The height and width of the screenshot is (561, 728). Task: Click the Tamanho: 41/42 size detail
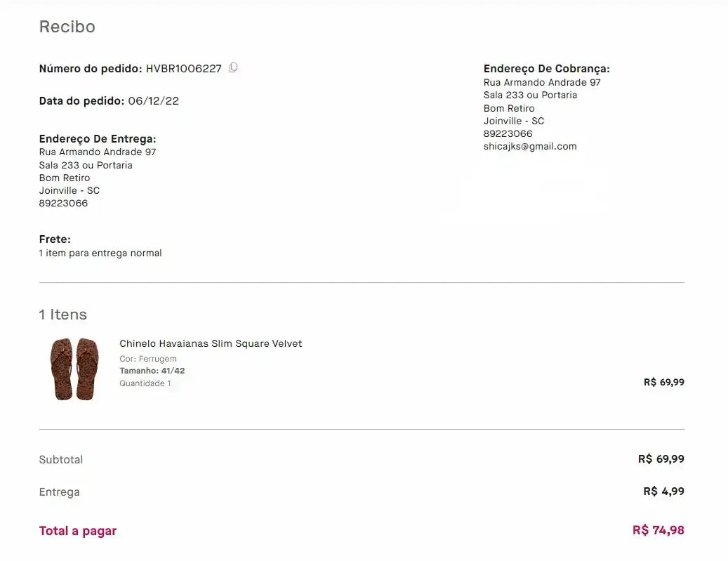(152, 371)
